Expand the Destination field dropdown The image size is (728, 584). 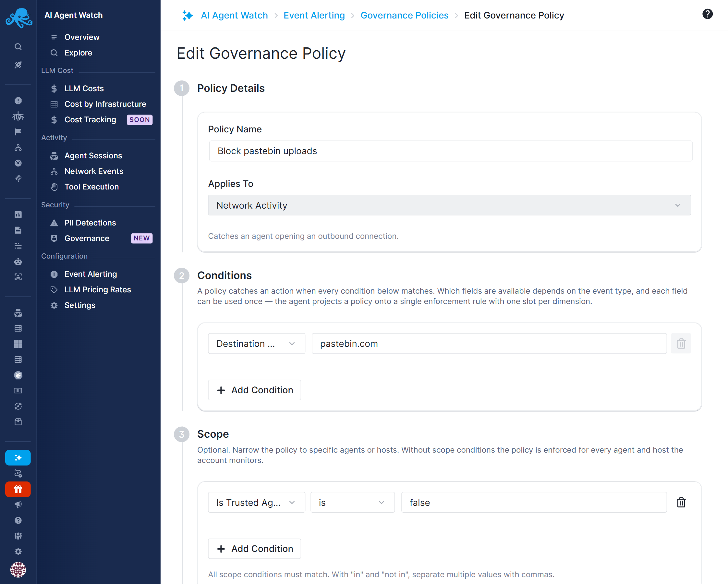[x=256, y=344]
